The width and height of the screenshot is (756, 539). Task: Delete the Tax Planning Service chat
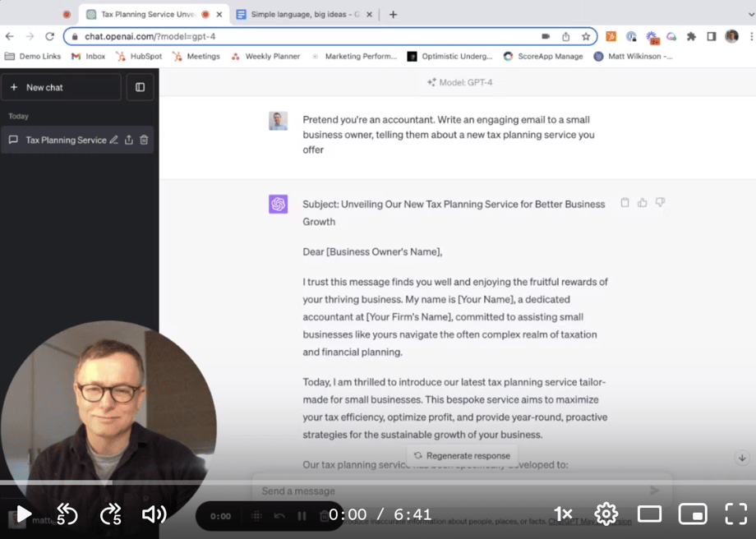(x=144, y=140)
